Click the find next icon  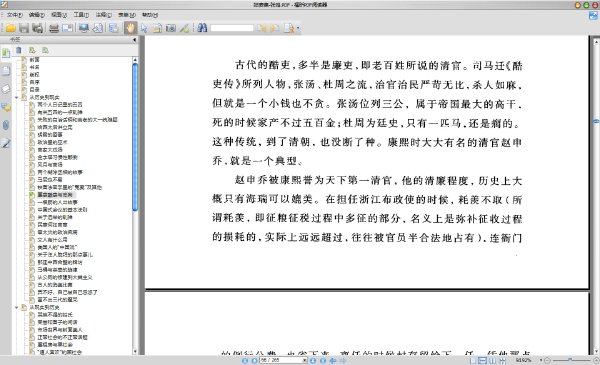tap(275, 28)
